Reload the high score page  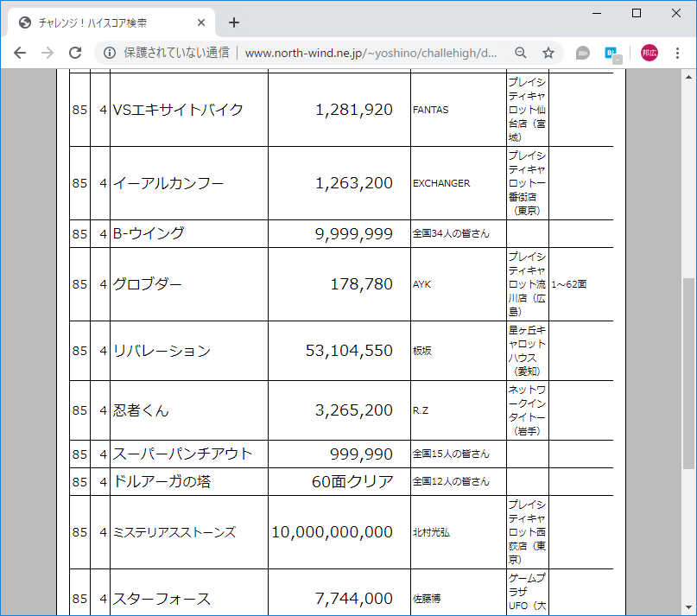pos(75,53)
